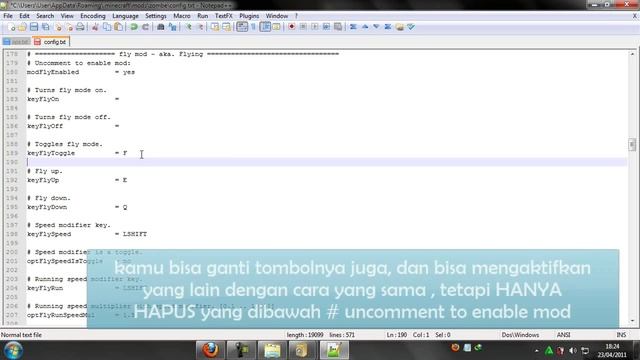The height and width of the screenshot is (360, 640).
Task: Cut selection with the scissors icon
Action: pos(95,27)
